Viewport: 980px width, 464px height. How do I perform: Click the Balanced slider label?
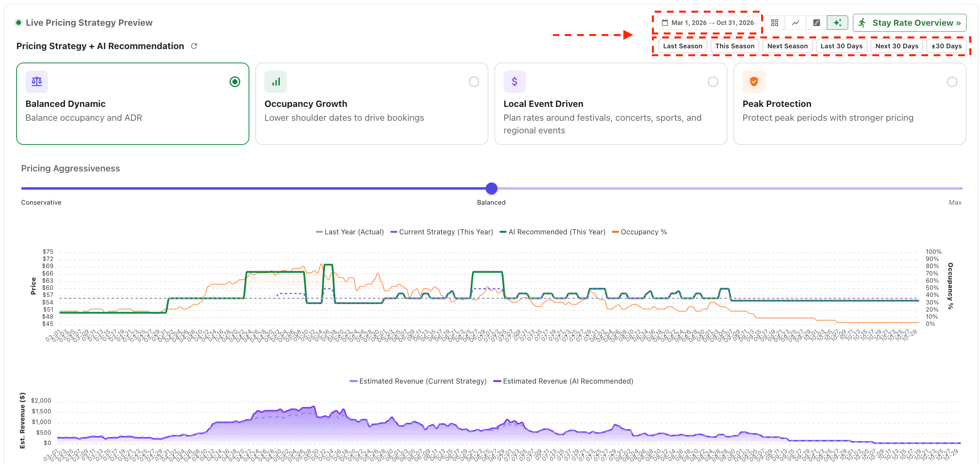491,202
